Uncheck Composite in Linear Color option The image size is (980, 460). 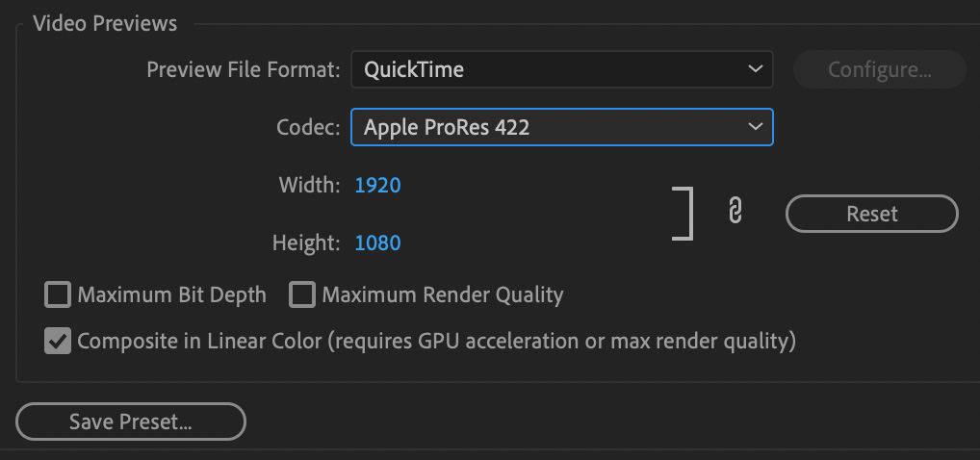[x=58, y=342]
